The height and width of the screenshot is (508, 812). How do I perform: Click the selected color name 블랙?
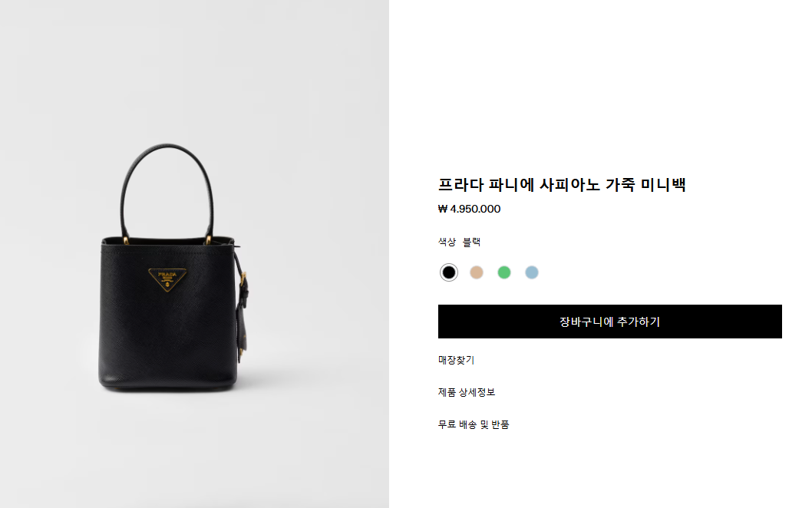pos(472,242)
